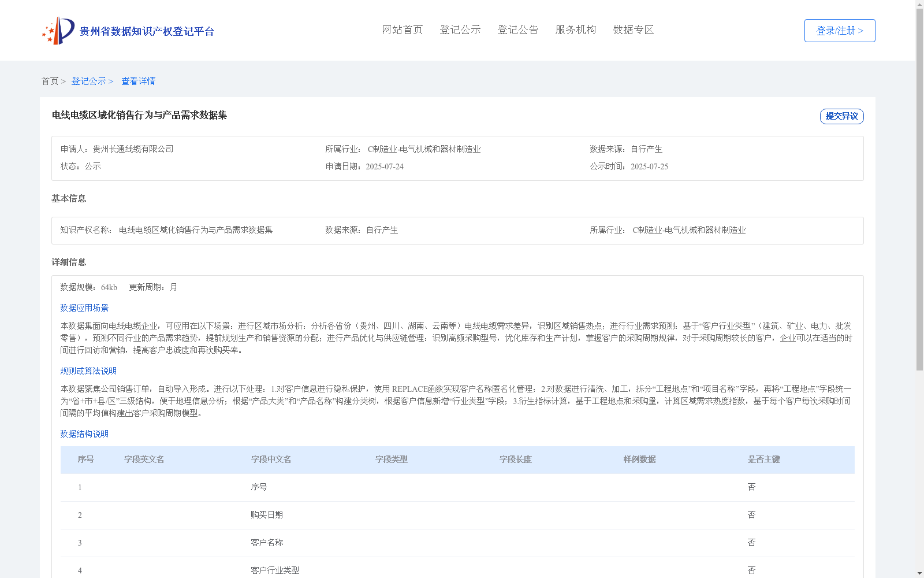Open the 登记公告 nav menu
Screen dimensions: 924x578
(x=518, y=29)
